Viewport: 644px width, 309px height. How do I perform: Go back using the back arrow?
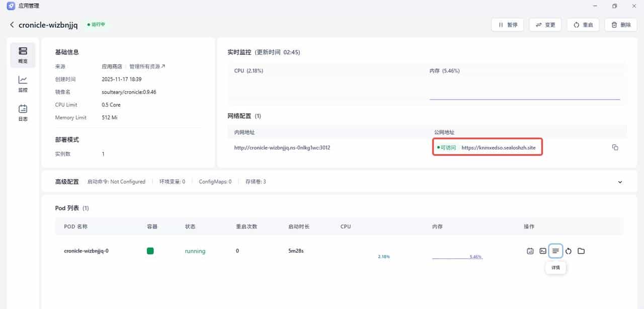(x=11, y=24)
